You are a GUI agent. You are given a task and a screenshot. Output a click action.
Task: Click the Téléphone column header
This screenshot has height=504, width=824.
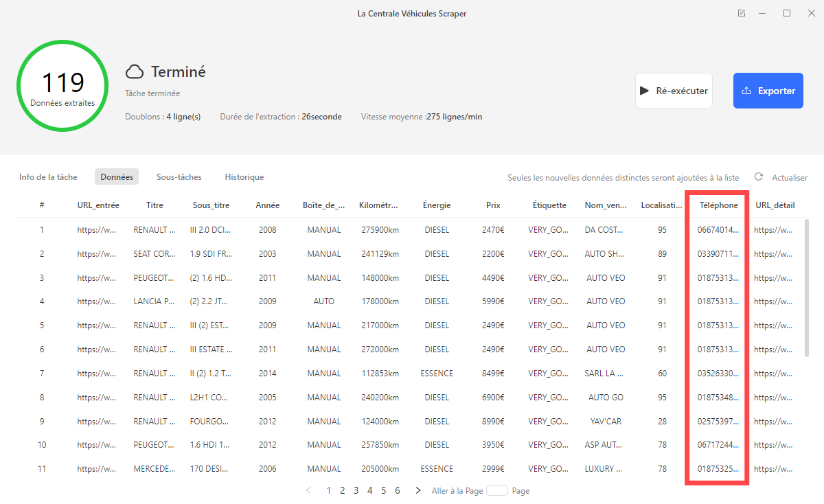(x=719, y=205)
